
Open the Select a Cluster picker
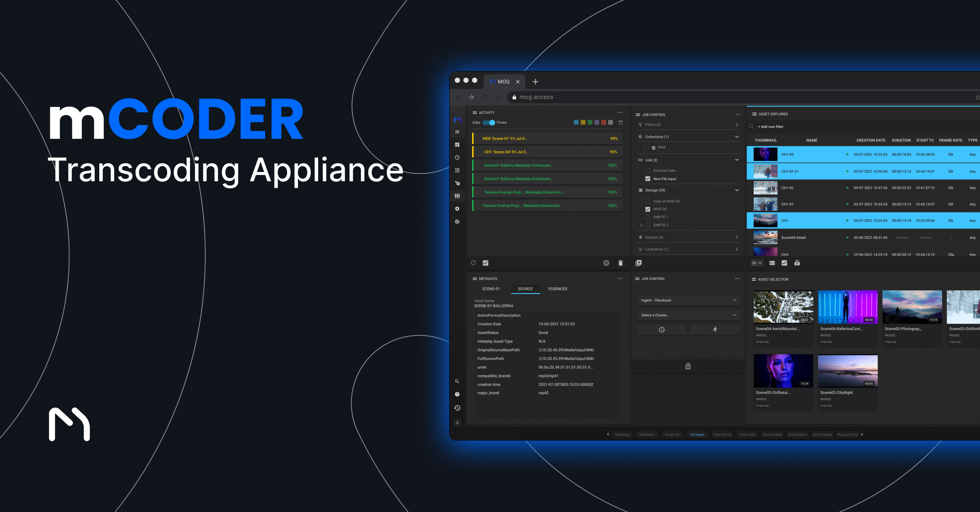coord(688,315)
